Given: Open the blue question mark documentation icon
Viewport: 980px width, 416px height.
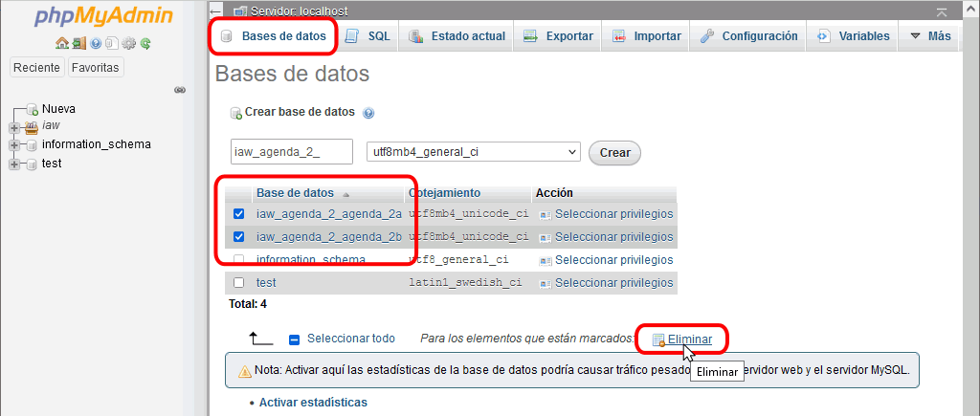Looking at the screenshot, I should pos(96,43).
